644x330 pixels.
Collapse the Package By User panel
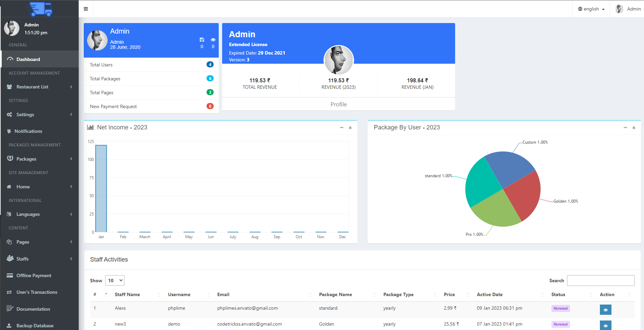coord(625,128)
